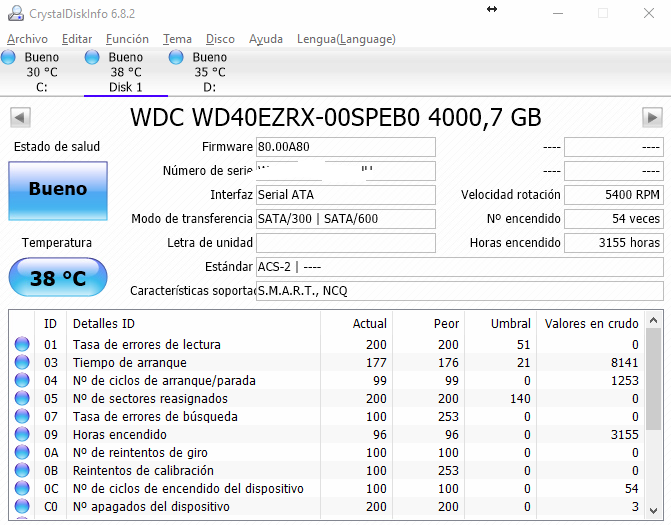Click raw value 8141 in Tiempo de arranque row
The width and height of the screenshot is (671, 525).
pyautogui.click(x=624, y=362)
